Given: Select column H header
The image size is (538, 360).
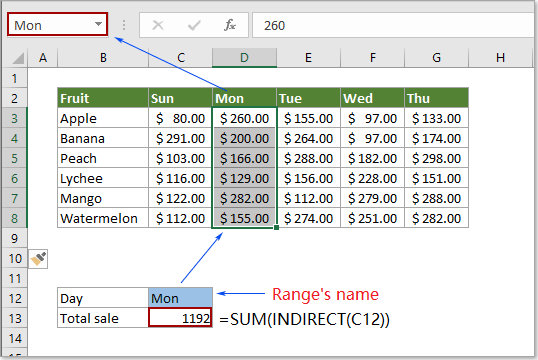Looking at the screenshot, I should (x=500, y=58).
